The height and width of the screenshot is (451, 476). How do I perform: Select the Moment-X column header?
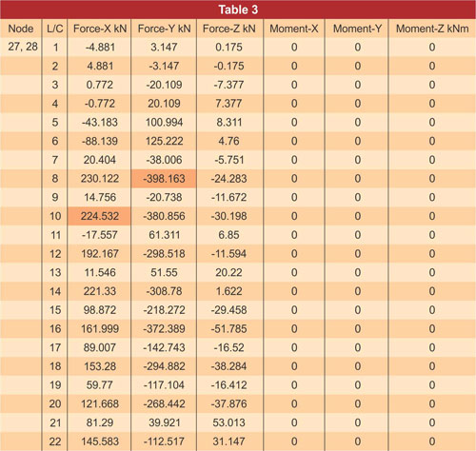pos(294,29)
